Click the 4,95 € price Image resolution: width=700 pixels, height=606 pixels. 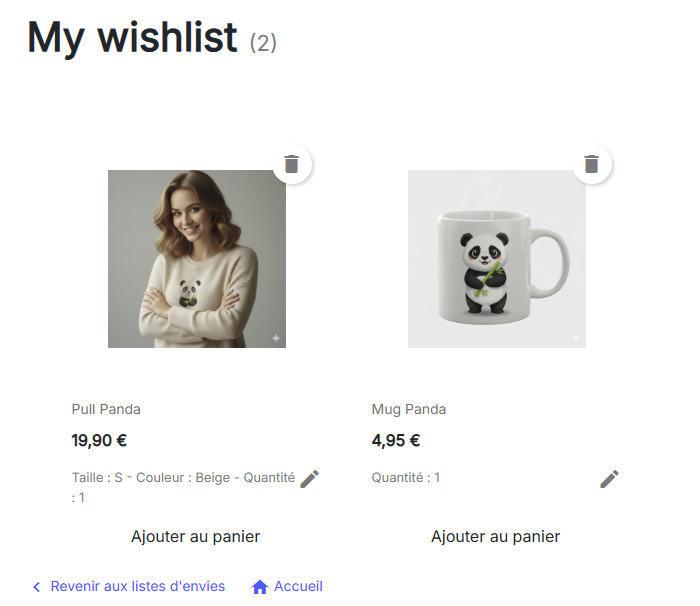pyautogui.click(x=396, y=440)
